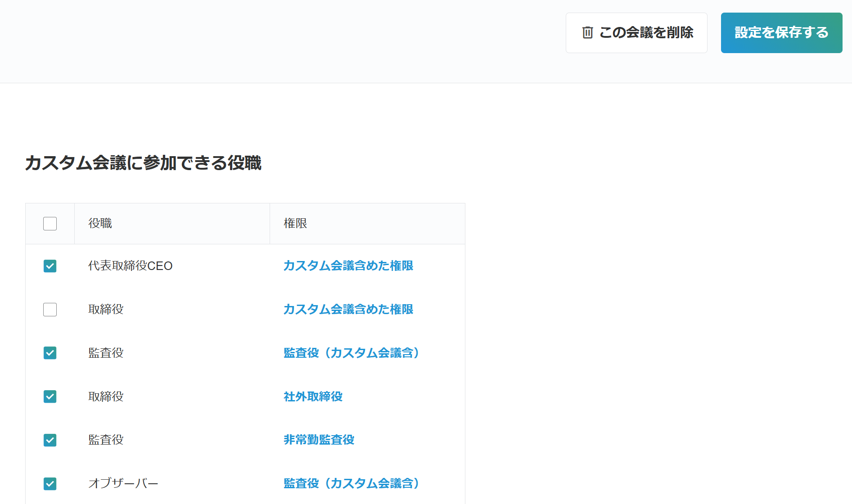Open カスタム会議含めた権限 link for 代表取締役CEO
This screenshot has width=852, height=504.
348,266
